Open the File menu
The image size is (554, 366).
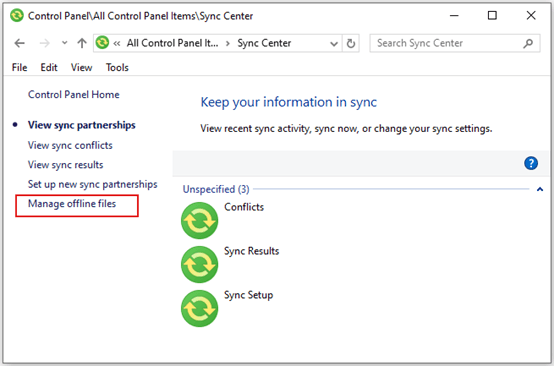point(19,67)
